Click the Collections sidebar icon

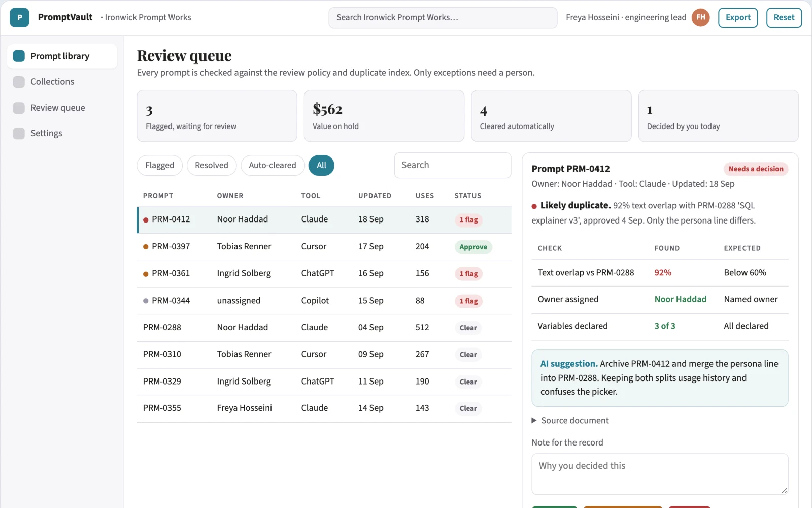19,82
